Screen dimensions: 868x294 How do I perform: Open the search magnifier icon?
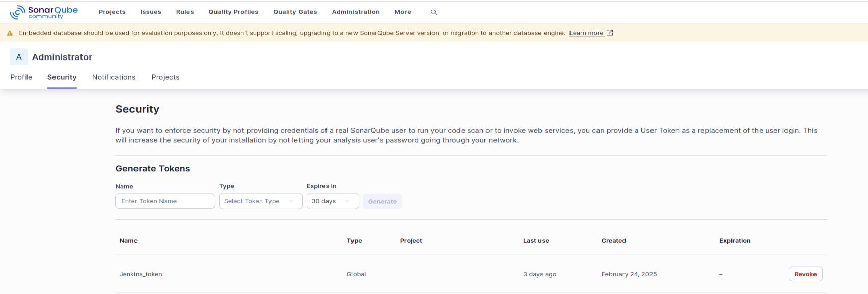(x=434, y=12)
